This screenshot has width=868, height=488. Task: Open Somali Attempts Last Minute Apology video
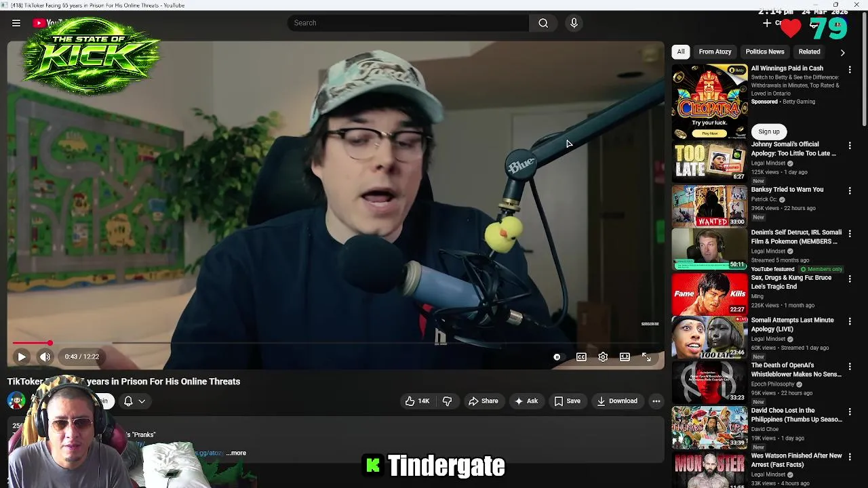tap(792, 324)
